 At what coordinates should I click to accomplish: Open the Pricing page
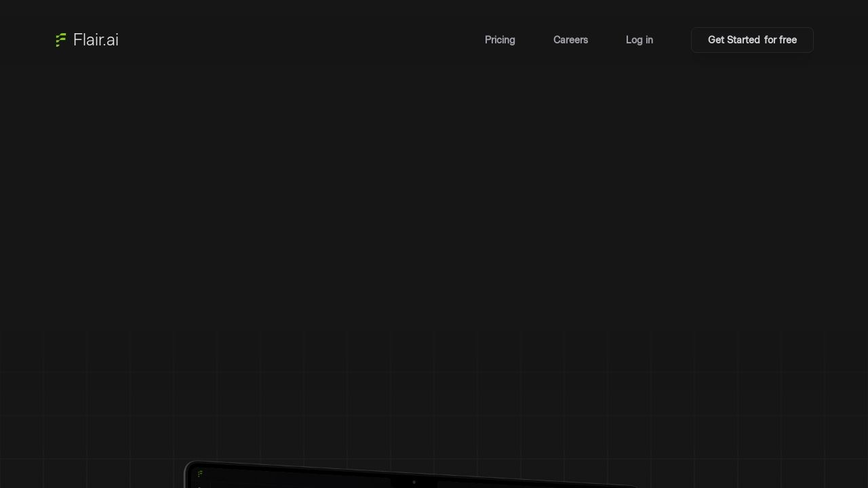(500, 40)
